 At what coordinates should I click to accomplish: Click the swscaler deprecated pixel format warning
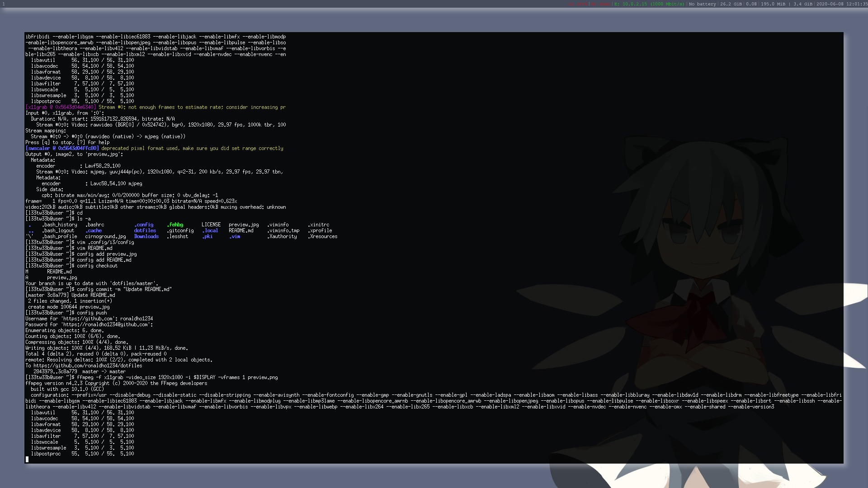tap(192, 148)
